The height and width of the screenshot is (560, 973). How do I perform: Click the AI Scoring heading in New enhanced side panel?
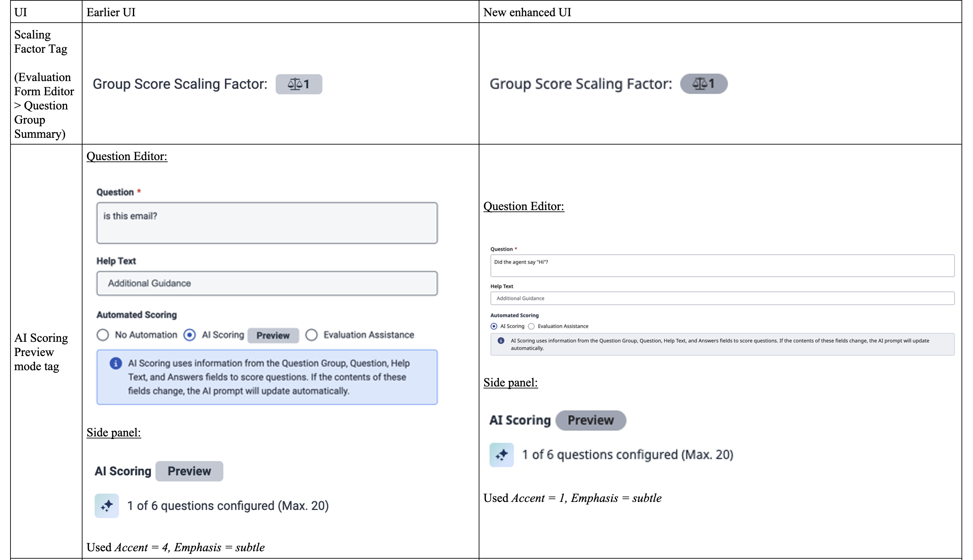520,420
